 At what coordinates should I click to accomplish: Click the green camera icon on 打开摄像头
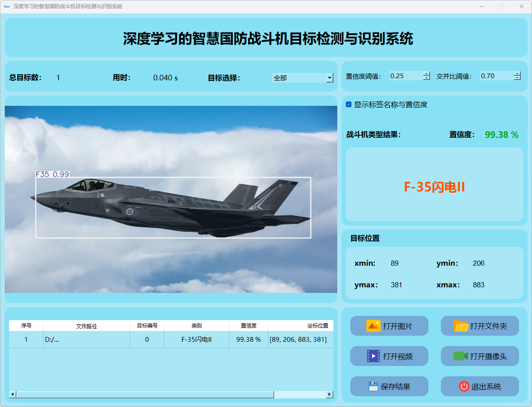point(461,356)
